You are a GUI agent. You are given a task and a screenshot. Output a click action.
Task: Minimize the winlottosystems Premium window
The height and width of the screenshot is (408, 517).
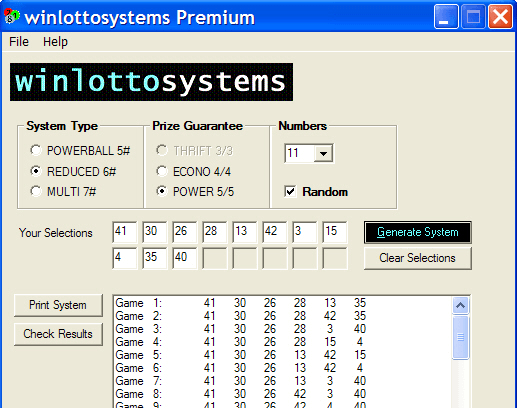(446, 16)
